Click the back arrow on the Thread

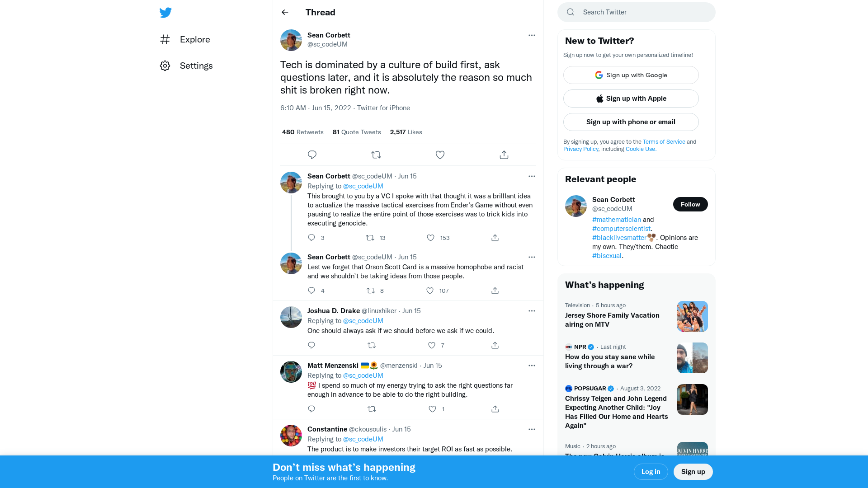tap(284, 12)
